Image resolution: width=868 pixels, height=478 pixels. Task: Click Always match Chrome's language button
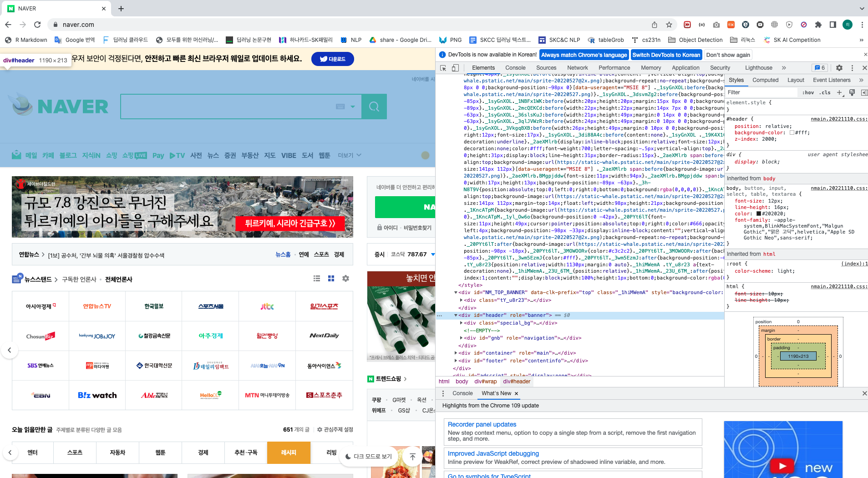pyautogui.click(x=584, y=55)
